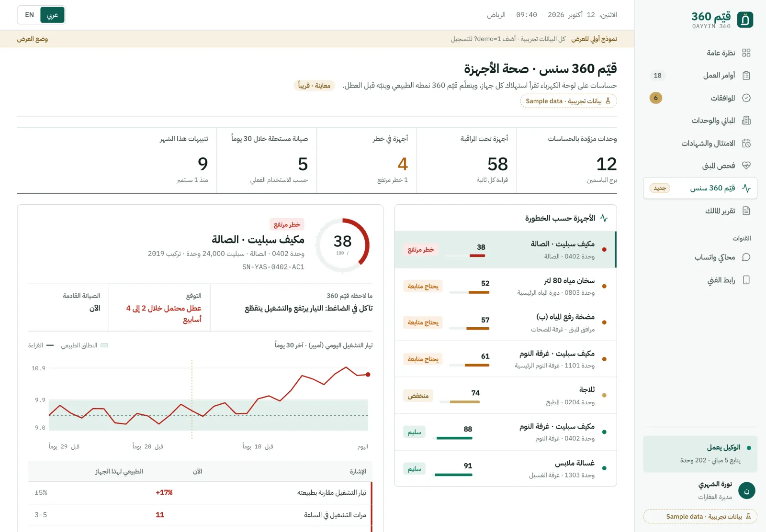This screenshot has width=766, height=532.
Task: Open تقرير المالك page
Action: coord(700,211)
